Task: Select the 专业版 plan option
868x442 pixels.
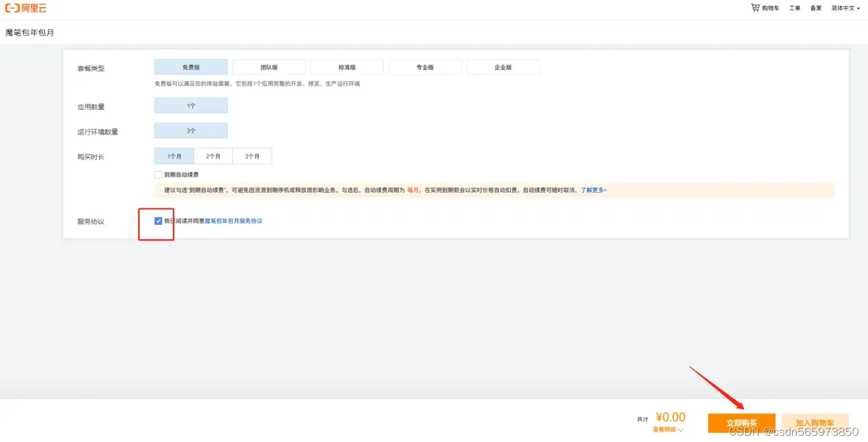Action: pos(425,67)
